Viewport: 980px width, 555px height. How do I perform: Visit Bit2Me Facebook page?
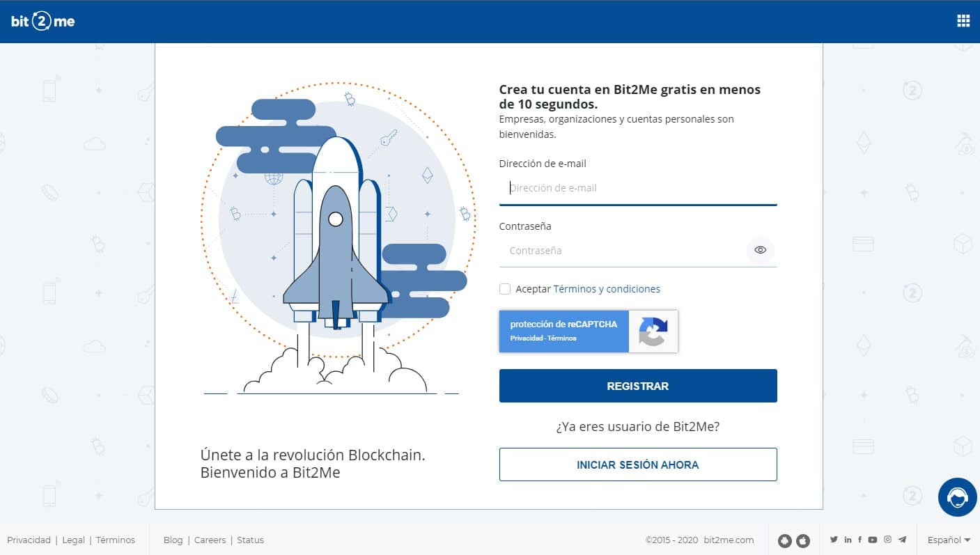coord(860,540)
